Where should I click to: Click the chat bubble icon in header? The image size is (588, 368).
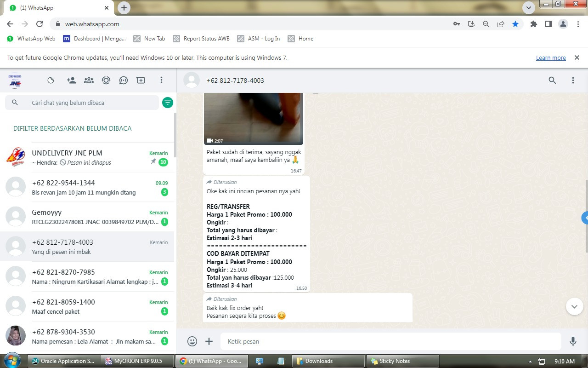[124, 80]
